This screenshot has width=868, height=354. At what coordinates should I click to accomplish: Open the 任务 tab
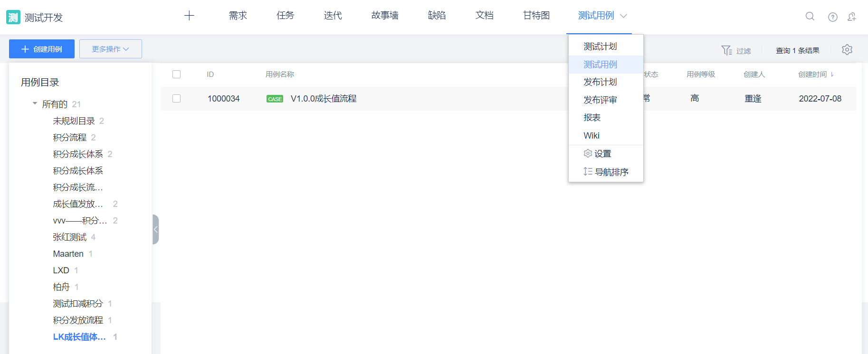click(x=286, y=16)
